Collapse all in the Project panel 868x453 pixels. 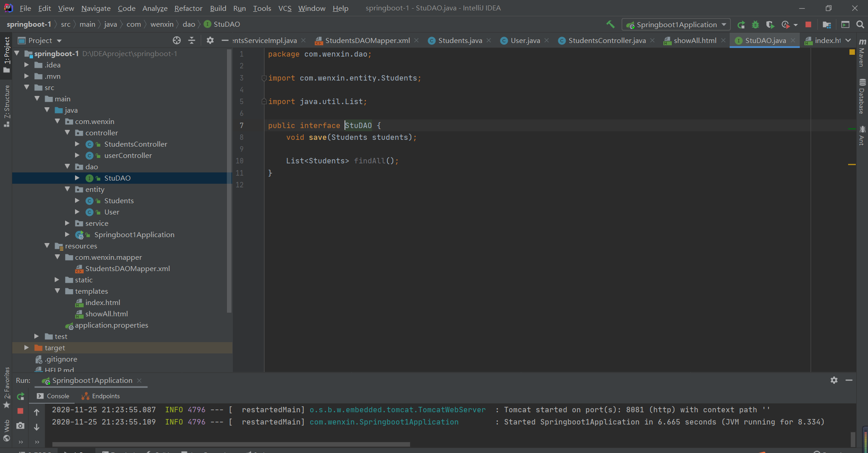pyautogui.click(x=192, y=40)
